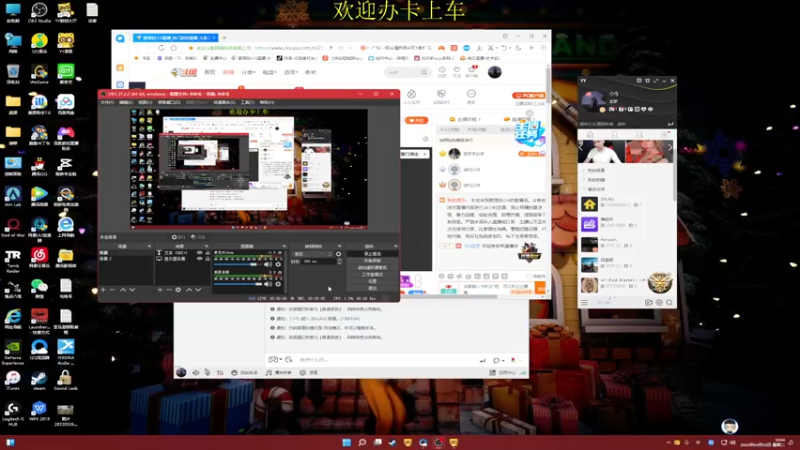Screen dimensions: 800x450
Task: Open settings from OBS controls
Action: (372, 281)
